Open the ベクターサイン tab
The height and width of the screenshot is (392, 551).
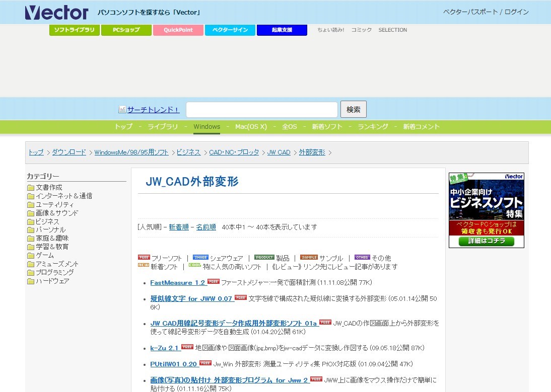click(x=230, y=30)
